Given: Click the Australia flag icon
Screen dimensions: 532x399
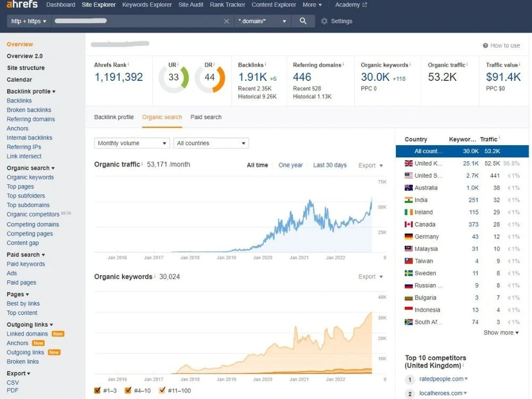Looking at the screenshot, I should point(409,188).
